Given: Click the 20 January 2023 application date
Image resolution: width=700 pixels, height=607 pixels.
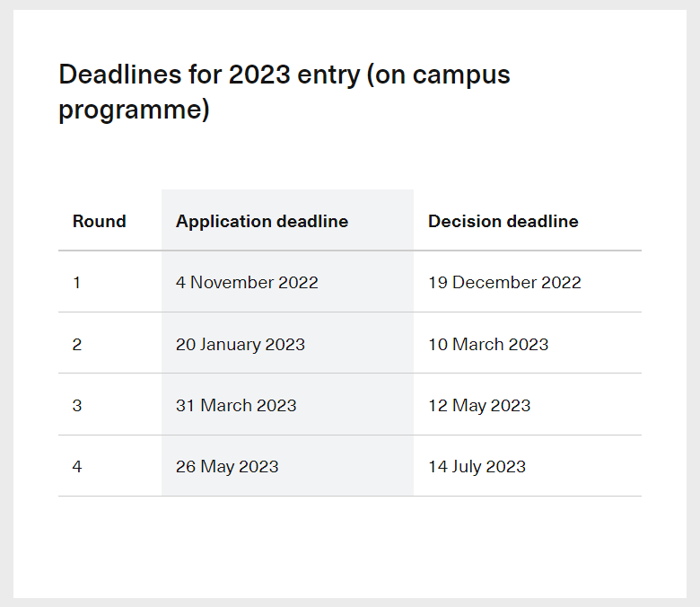Looking at the screenshot, I should pos(241,344).
